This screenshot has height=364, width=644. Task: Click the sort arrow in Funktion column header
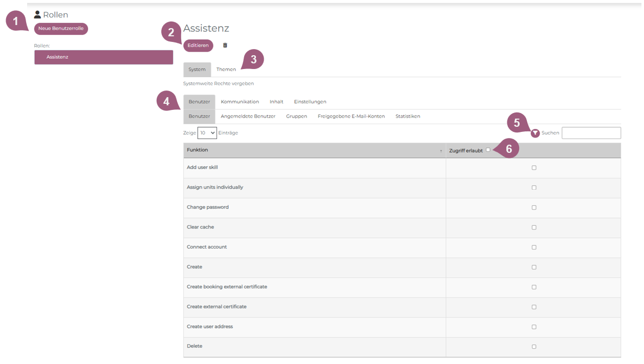(x=441, y=151)
